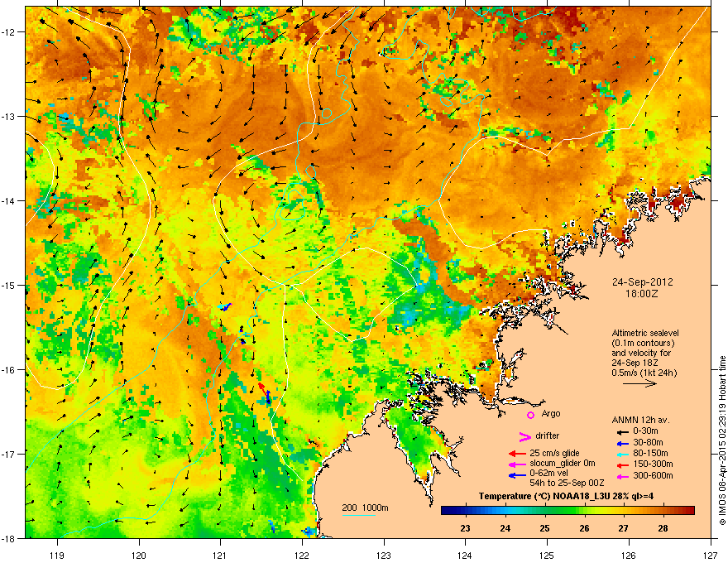Click the green section of colorbar above 25
728x563 pixels.
[545, 511]
